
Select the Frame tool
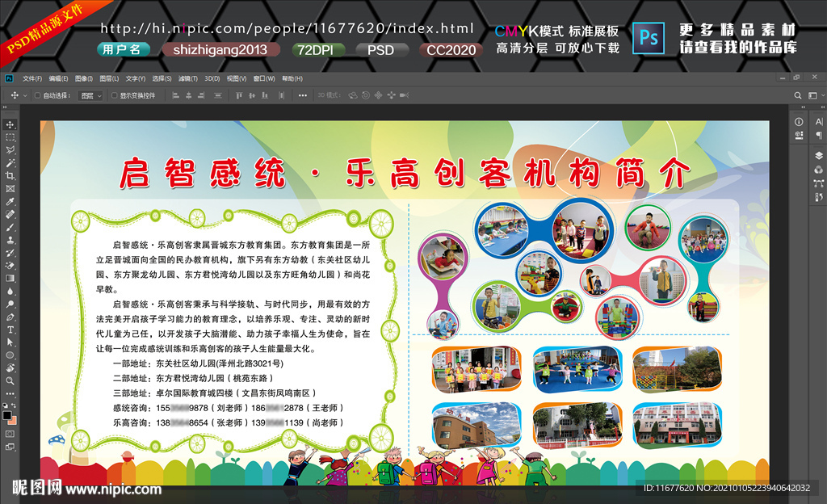[10, 189]
